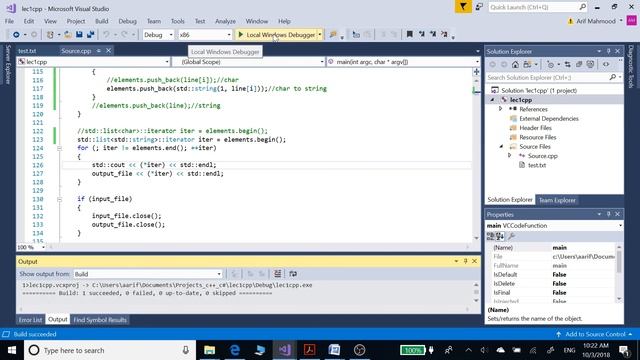This screenshot has width=640, height=360.
Task: Start Local Windows Debugger
Action: click(277, 35)
